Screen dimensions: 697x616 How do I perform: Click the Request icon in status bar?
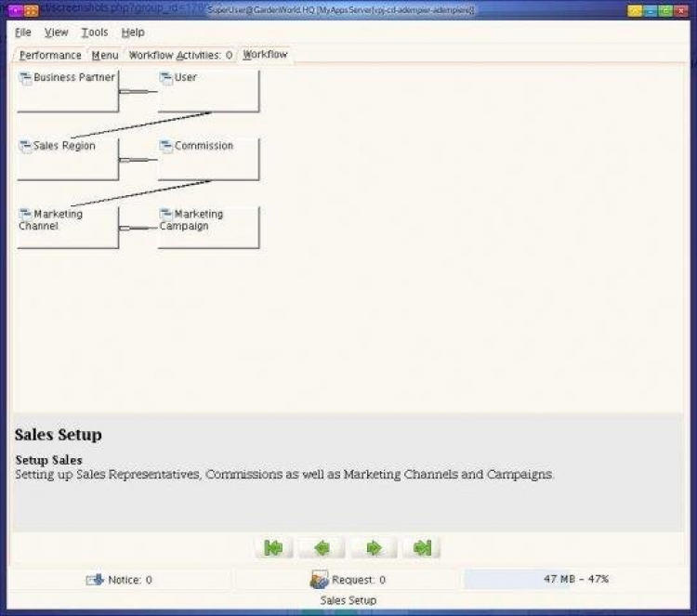(319, 580)
